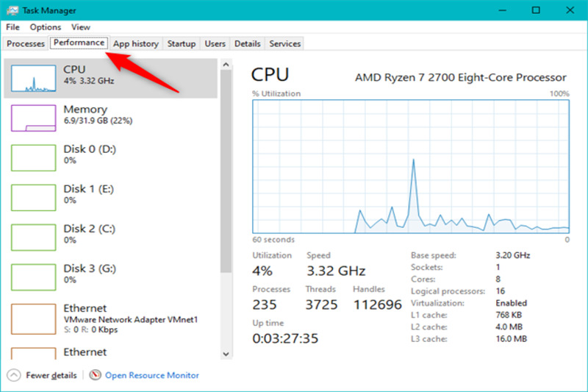Screen dimensions: 588x392
Task: Select the Ethernet VMnet1 adapter graph
Action: [x=34, y=318]
